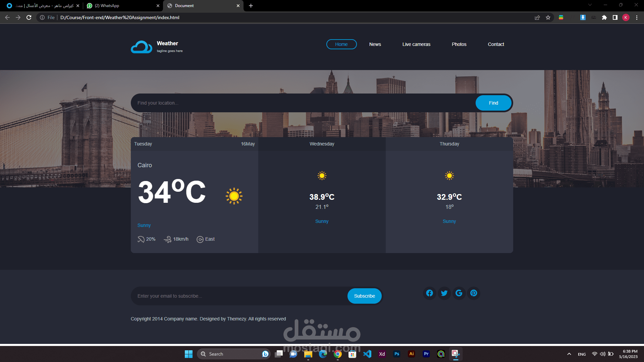Viewport: 644px width, 362px height.
Task: Click the Pinterest social icon
Action: [474, 293]
